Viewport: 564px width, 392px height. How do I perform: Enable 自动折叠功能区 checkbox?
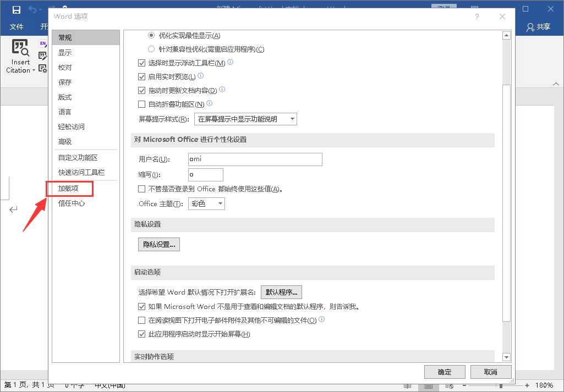click(142, 104)
